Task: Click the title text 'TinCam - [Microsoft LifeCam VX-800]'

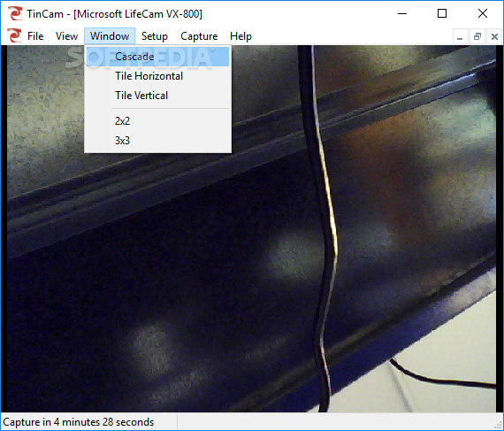Action: coord(114,14)
